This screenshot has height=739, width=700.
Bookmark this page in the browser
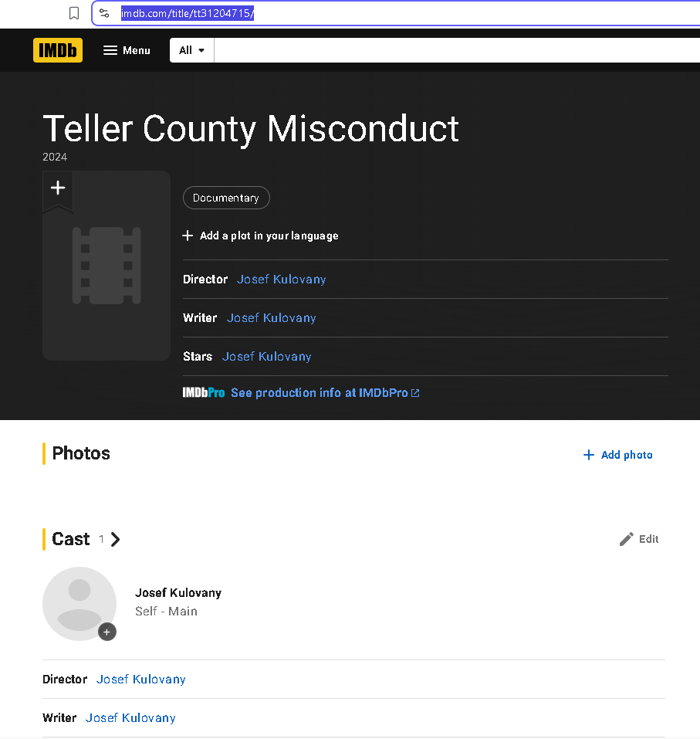[74, 13]
